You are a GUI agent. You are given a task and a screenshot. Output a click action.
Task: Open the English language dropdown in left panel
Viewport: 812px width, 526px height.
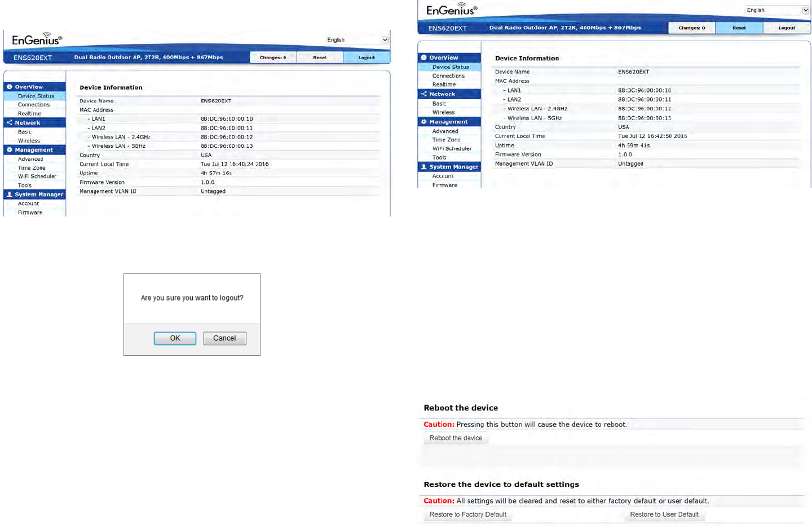point(357,40)
